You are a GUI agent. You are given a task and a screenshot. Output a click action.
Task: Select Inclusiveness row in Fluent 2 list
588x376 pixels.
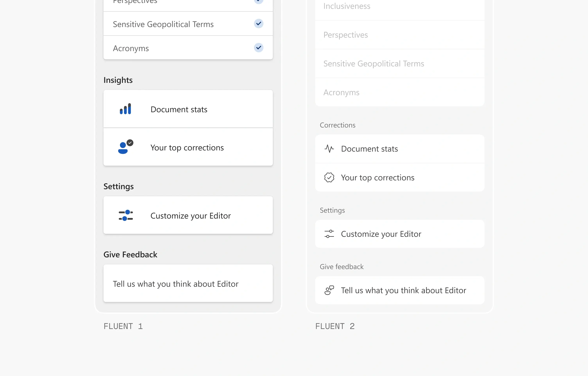click(347, 6)
